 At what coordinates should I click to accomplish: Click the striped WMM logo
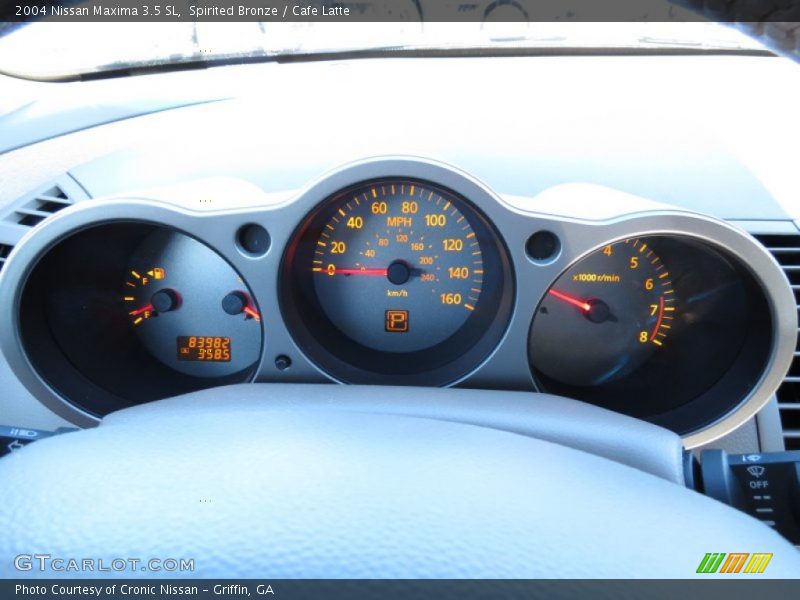coord(734,563)
